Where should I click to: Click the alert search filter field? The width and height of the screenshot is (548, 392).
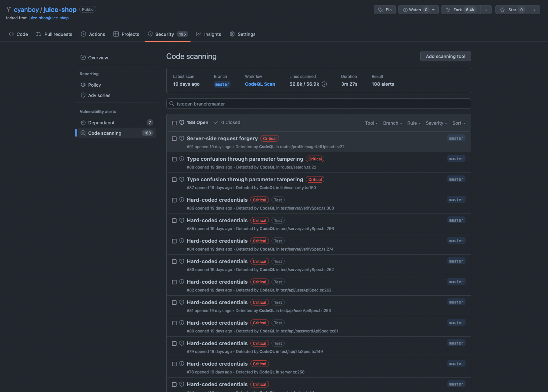point(318,104)
